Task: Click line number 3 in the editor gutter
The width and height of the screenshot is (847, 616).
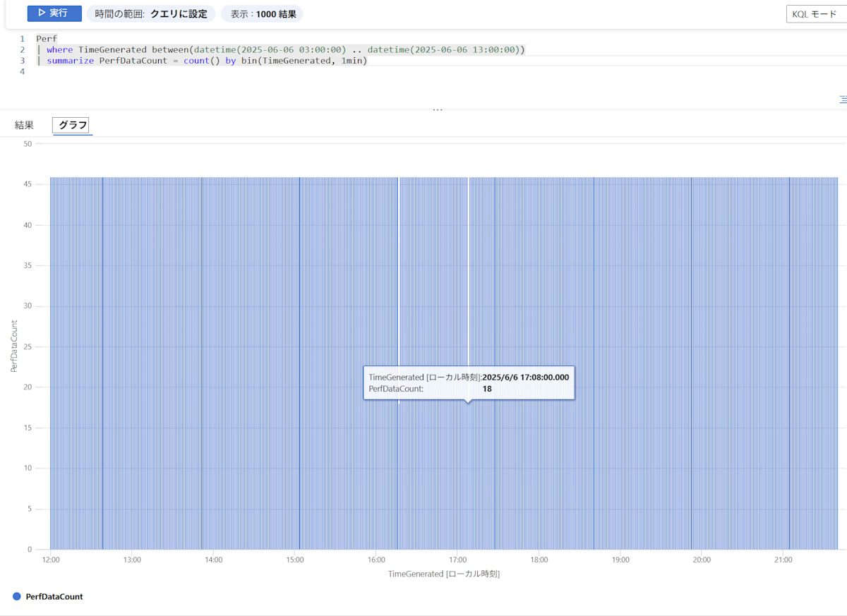Action: tap(23, 61)
